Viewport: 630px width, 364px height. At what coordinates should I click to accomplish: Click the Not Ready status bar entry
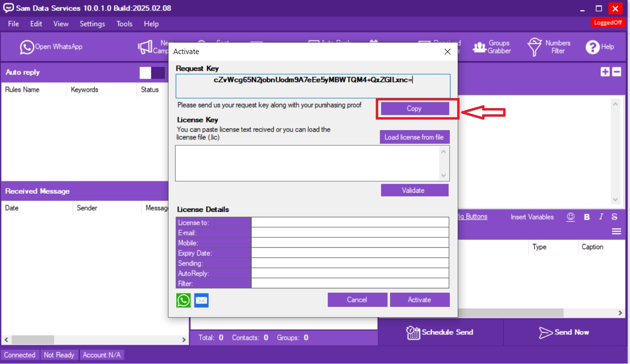[x=59, y=355]
